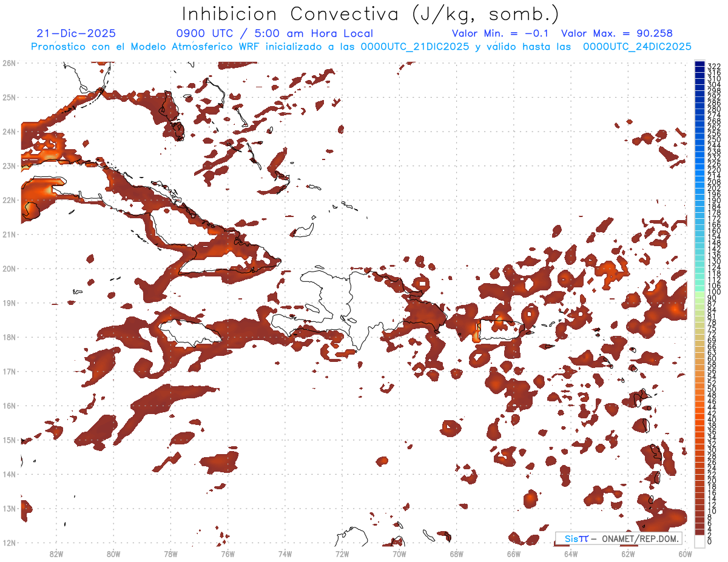Click the latitude label '17N'

[9, 371]
